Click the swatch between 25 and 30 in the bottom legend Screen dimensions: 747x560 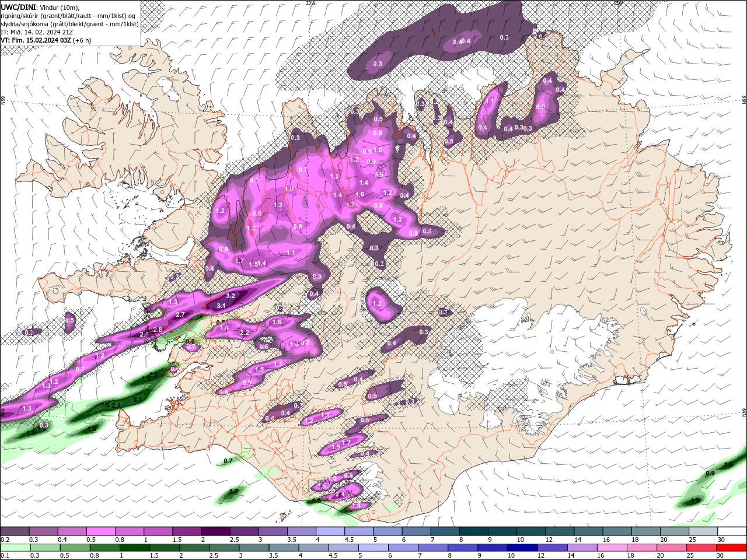coord(701,548)
